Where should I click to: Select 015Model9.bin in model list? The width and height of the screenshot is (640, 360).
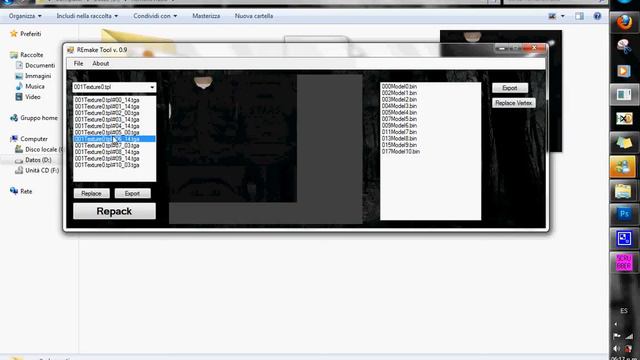click(x=399, y=145)
